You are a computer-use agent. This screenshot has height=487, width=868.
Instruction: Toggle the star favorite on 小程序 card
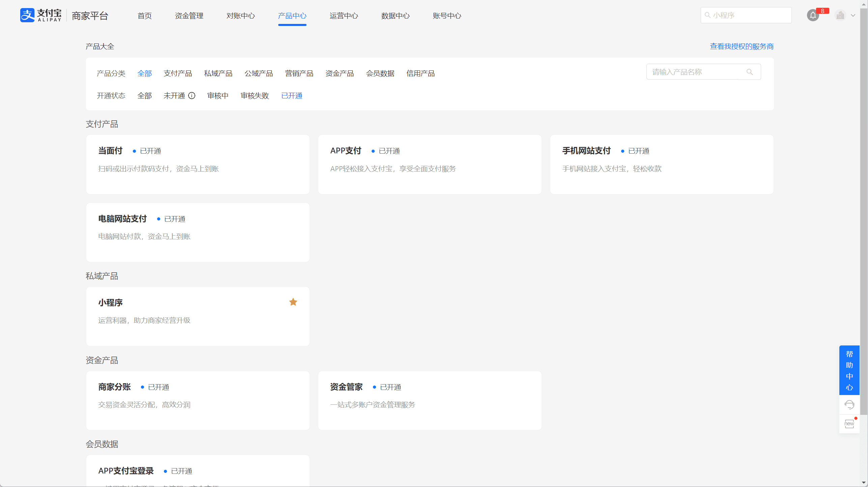pyautogui.click(x=293, y=302)
